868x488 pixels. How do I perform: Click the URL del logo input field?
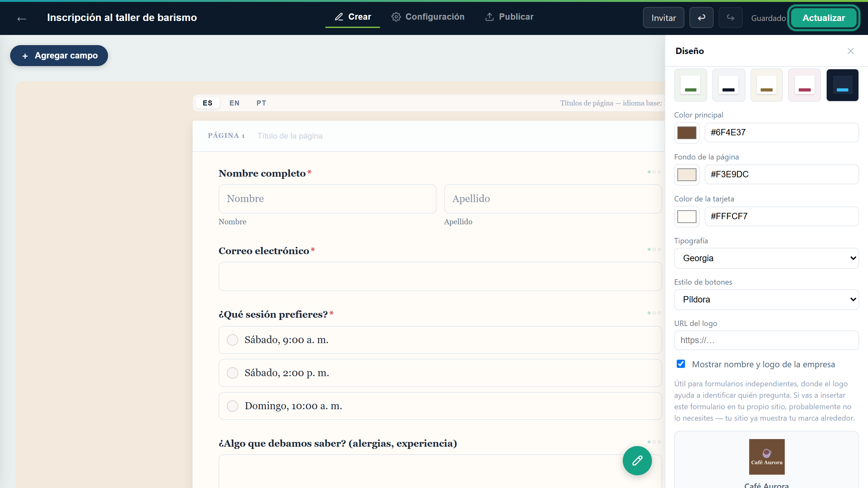click(766, 340)
